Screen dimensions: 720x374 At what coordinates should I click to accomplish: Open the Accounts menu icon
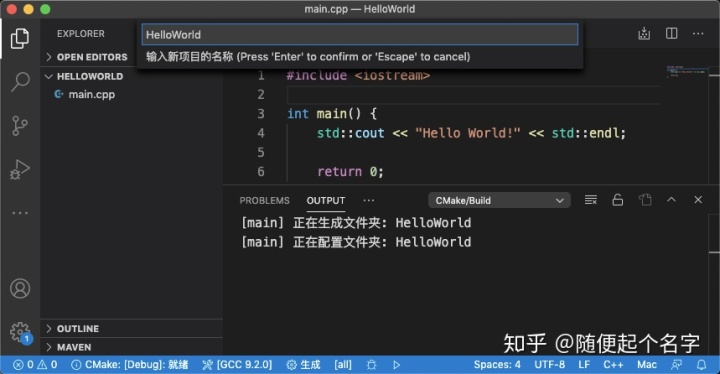coord(20,289)
